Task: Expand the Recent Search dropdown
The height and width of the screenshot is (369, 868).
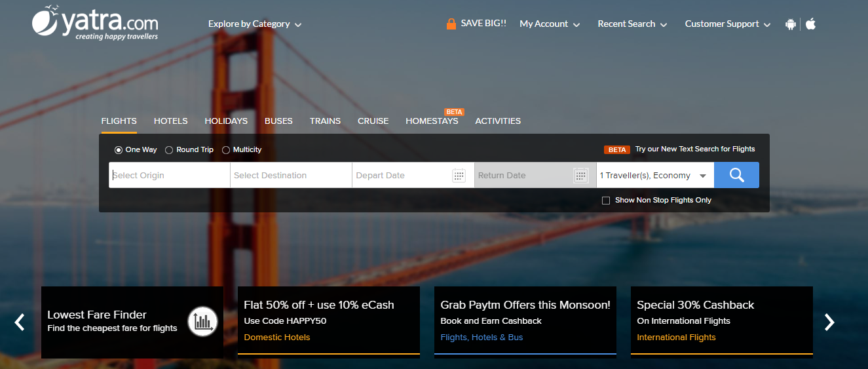Action: (632, 24)
